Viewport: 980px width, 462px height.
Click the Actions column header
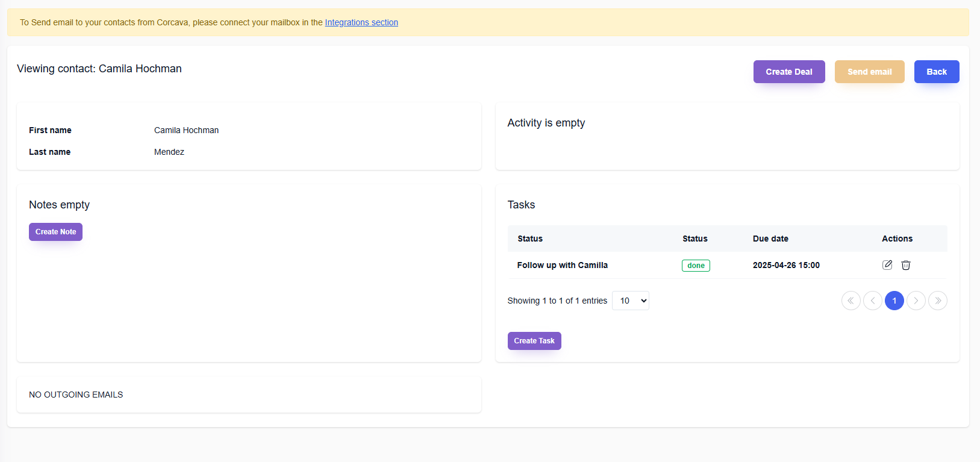pos(897,239)
